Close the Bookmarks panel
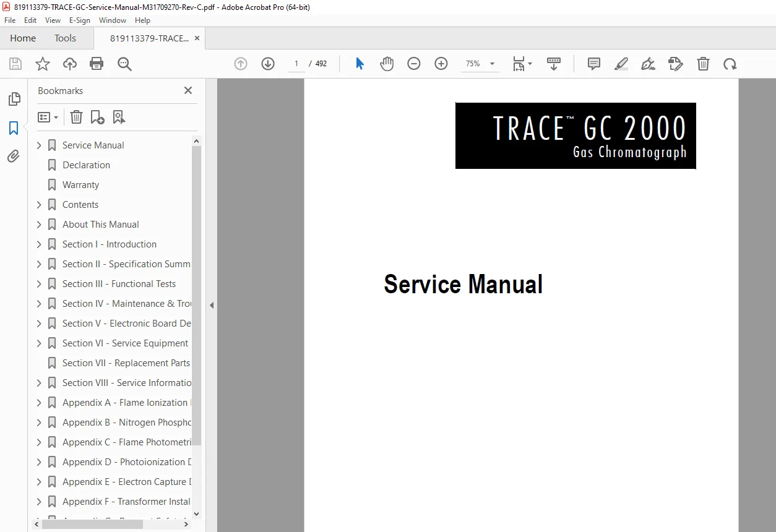Image resolution: width=776 pixels, height=532 pixels. pos(188,90)
